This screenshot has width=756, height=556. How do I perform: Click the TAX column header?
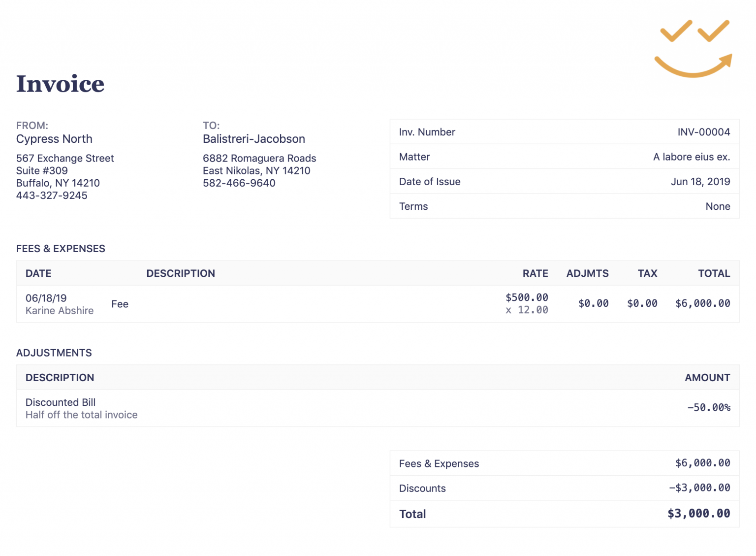point(647,273)
